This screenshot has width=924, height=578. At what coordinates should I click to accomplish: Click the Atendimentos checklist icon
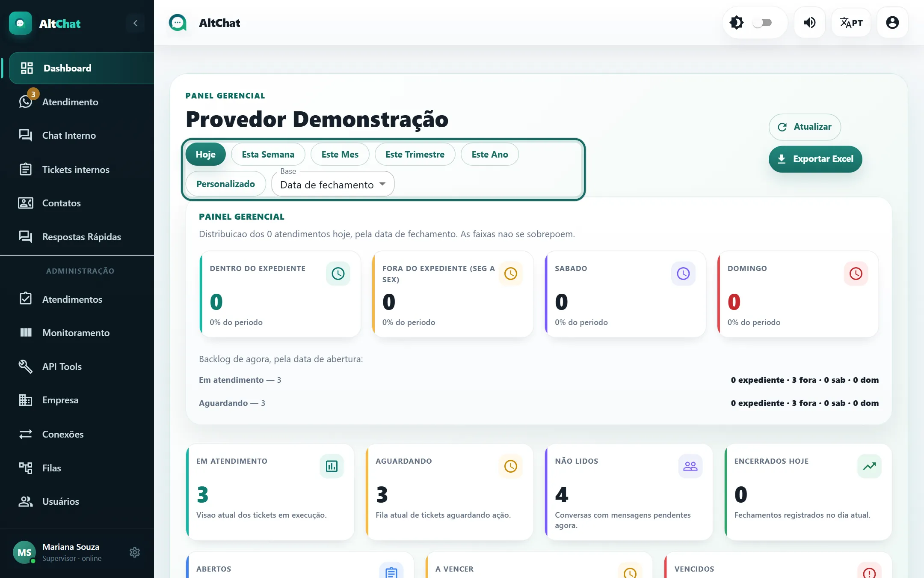(x=26, y=299)
